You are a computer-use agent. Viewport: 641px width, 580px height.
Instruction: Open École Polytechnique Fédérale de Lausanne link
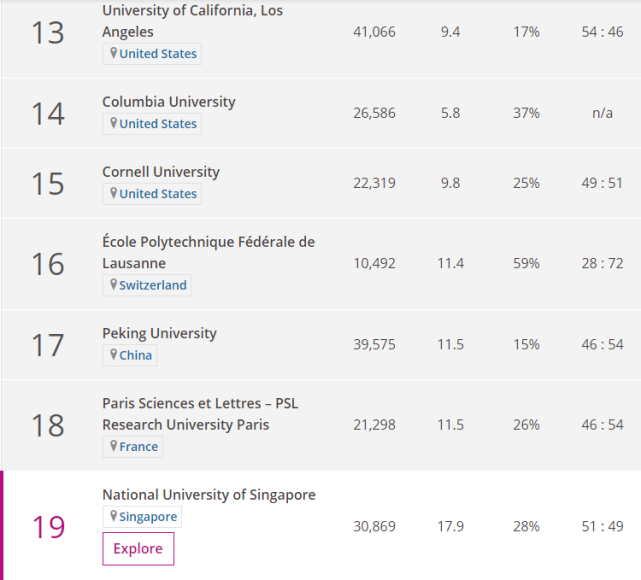[x=208, y=252]
